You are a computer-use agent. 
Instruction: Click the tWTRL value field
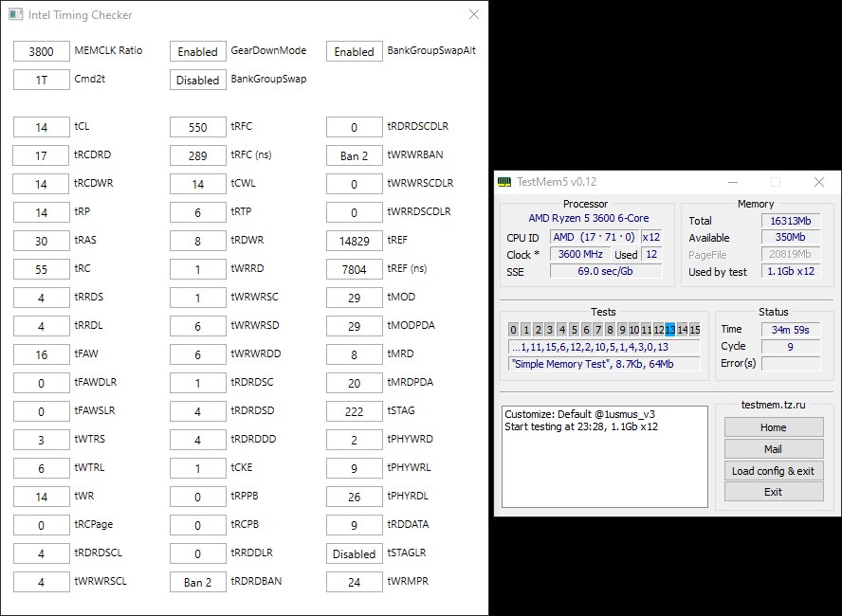[x=42, y=468]
